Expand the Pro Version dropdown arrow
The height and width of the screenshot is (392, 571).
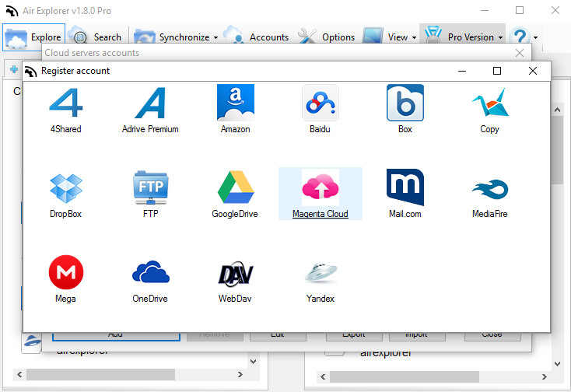click(x=500, y=37)
